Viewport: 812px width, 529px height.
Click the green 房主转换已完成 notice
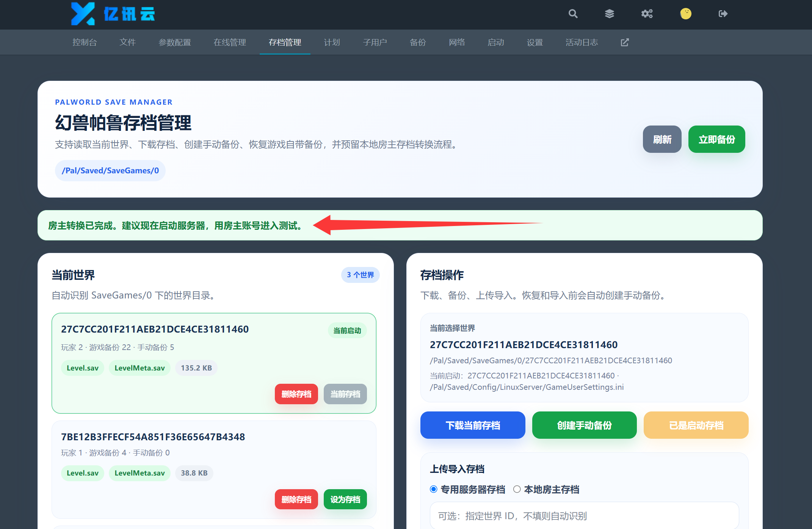[x=400, y=225]
